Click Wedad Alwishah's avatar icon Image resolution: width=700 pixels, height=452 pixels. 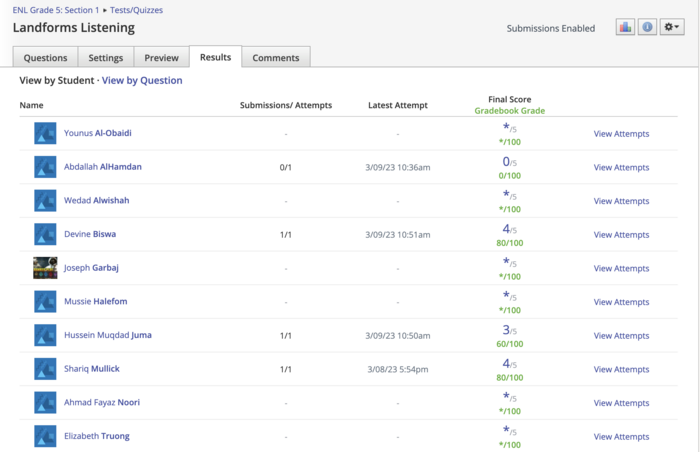coord(45,200)
